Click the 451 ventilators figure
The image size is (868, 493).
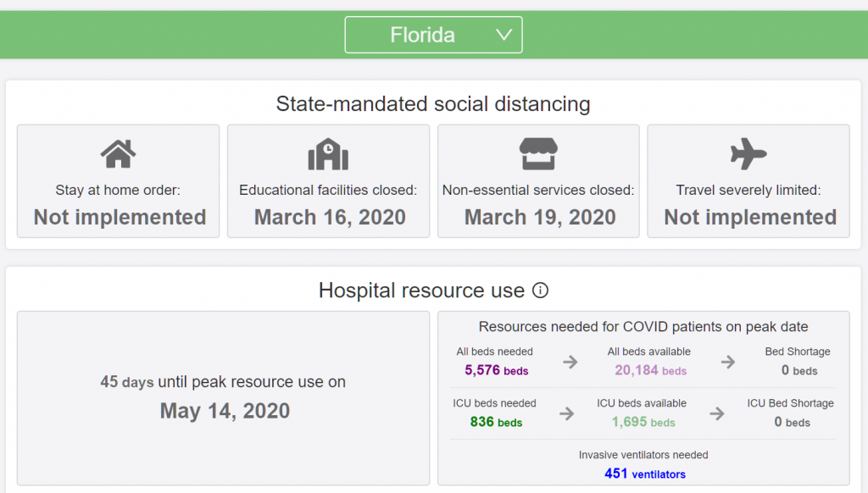[643, 474]
